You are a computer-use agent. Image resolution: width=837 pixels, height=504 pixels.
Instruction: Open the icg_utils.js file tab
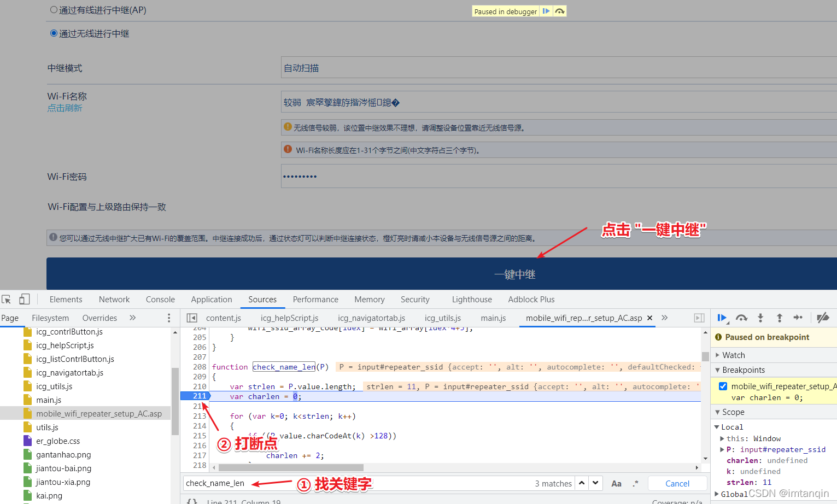point(443,318)
